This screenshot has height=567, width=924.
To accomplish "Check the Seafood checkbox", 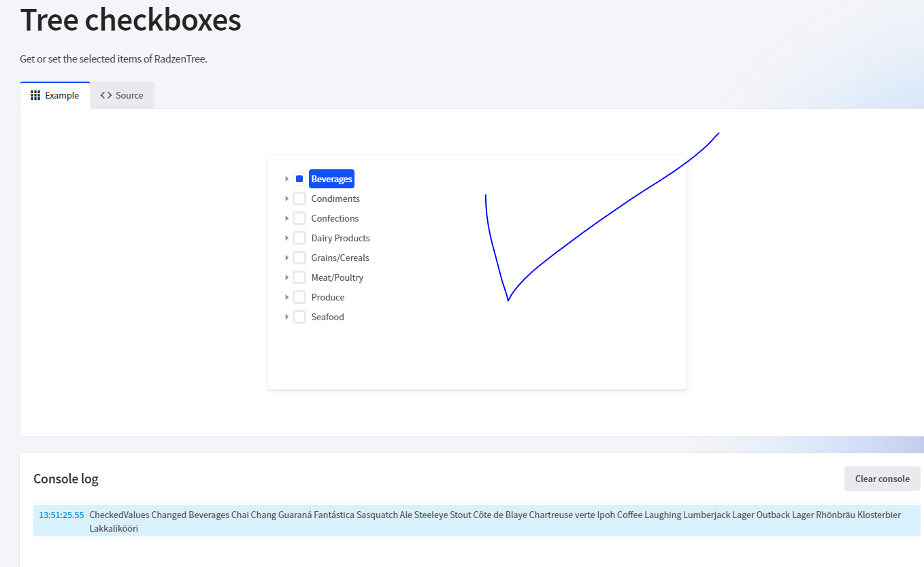I will pyautogui.click(x=299, y=317).
